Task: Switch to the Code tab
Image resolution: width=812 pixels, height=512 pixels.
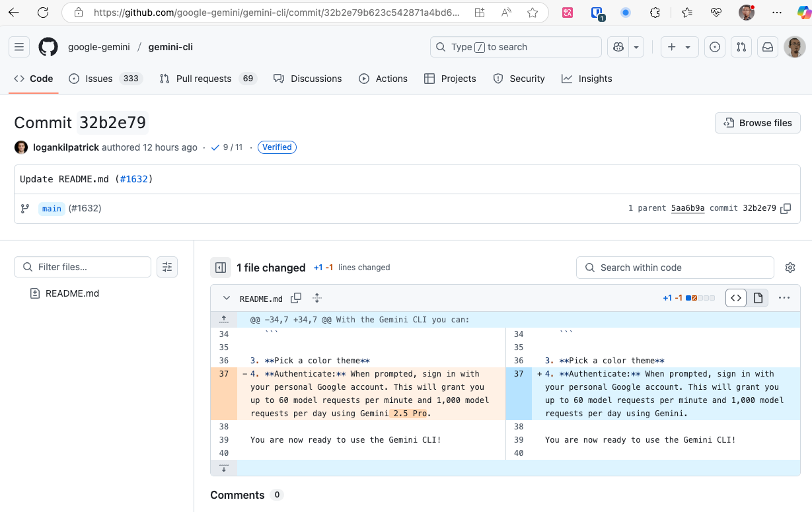Action: [34, 79]
